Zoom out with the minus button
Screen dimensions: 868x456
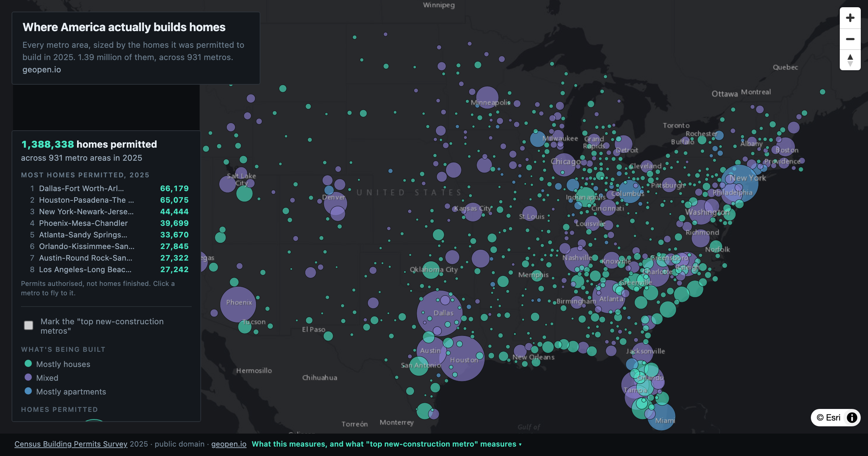pyautogui.click(x=850, y=39)
